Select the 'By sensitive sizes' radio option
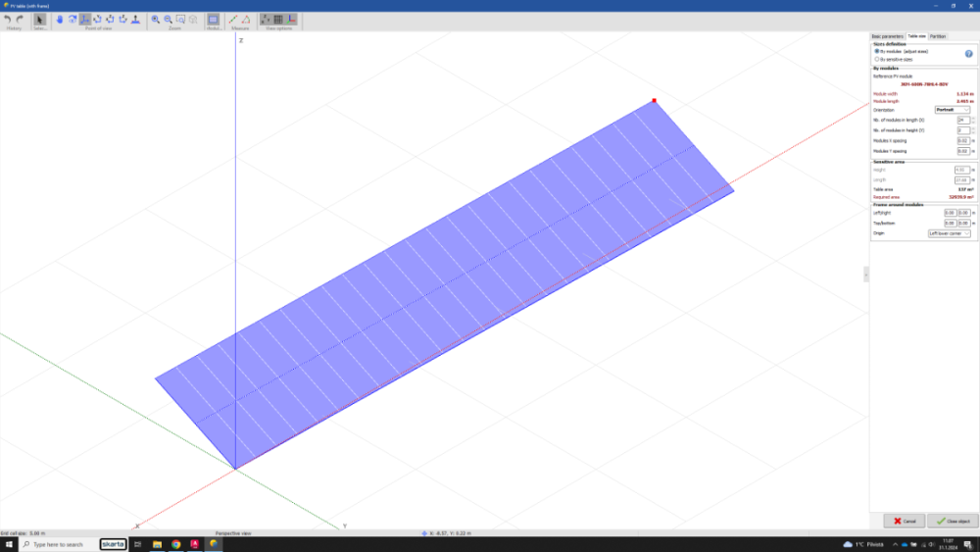 point(877,59)
